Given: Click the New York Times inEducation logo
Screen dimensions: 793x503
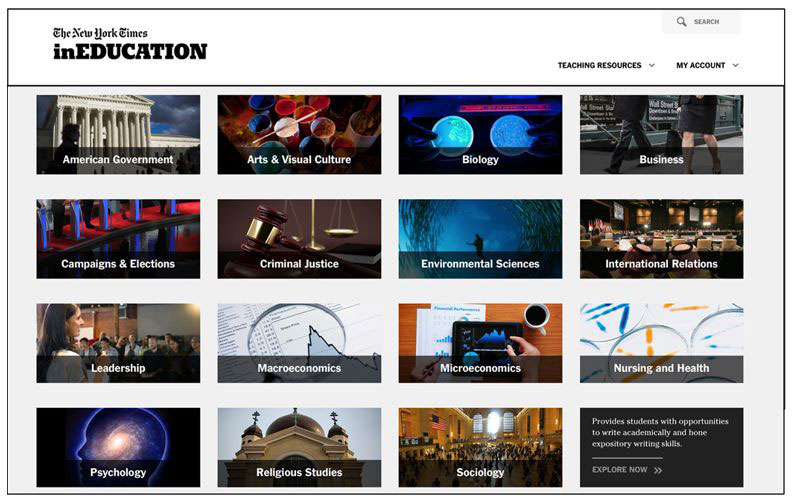Looking at the screenshot, I should pyautogui.click(x=130, y=44).
